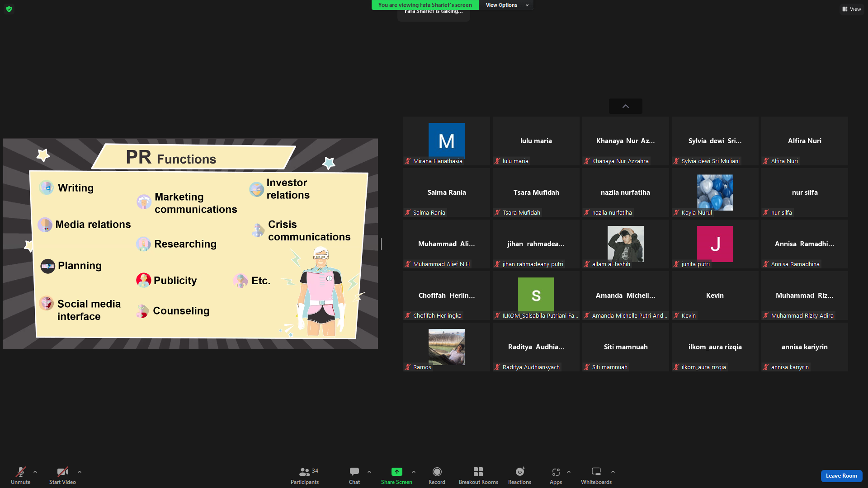The height and width of the screenshot is (488, 868).
Task: Select Ramos's photo tile
Action: click(447, 347)
